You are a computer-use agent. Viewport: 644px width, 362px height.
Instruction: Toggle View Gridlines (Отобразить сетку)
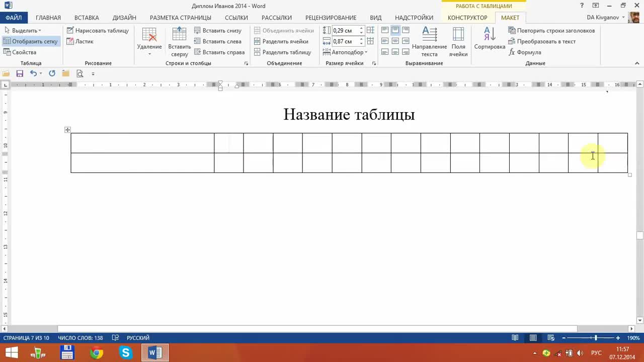31,41
